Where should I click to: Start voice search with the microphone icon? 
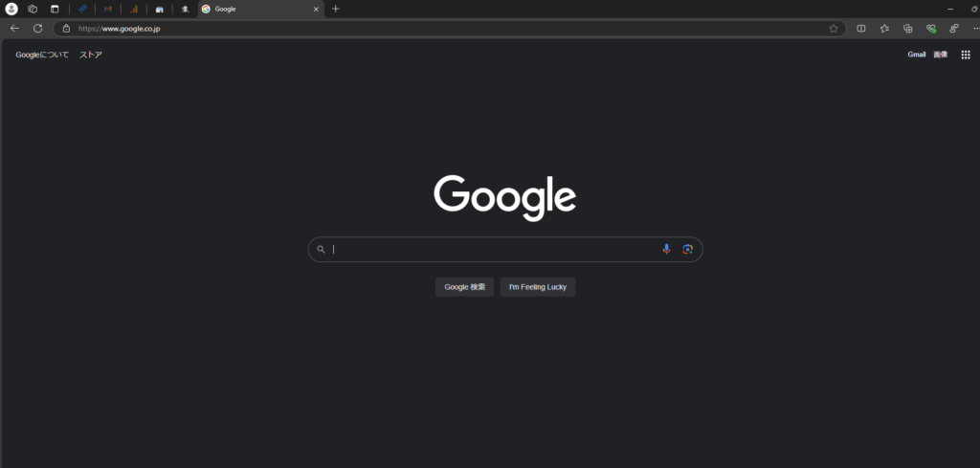click(x=666, y=250)
